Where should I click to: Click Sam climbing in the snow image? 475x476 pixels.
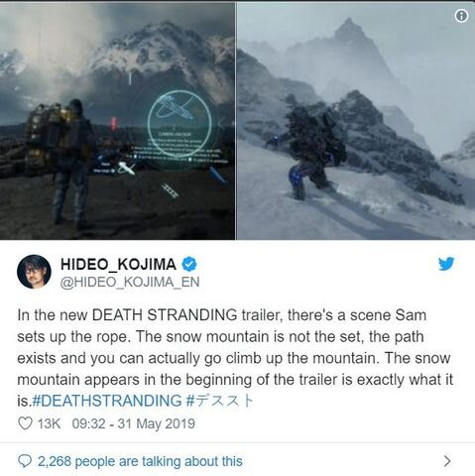[307, 151]
